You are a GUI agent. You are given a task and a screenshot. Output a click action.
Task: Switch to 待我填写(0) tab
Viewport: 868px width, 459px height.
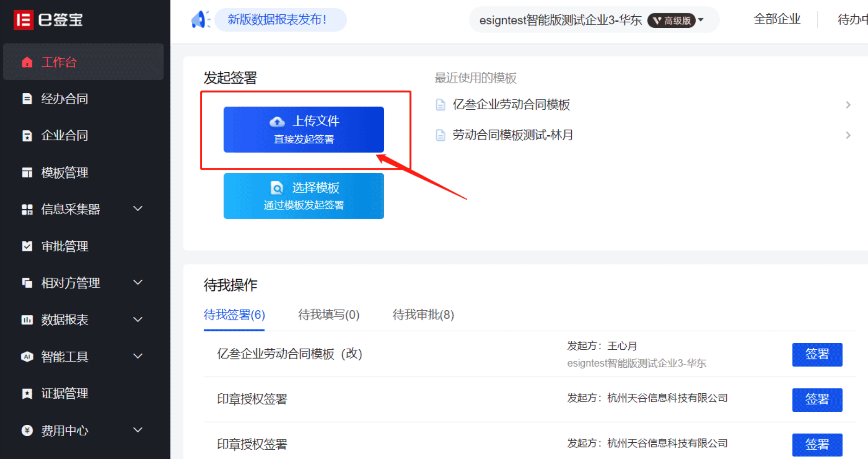pos(329,315)
